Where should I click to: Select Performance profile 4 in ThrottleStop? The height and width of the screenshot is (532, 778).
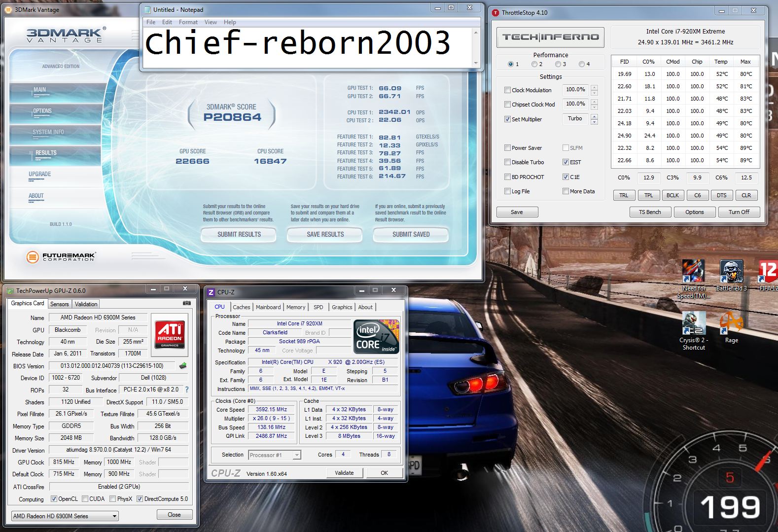582,64
